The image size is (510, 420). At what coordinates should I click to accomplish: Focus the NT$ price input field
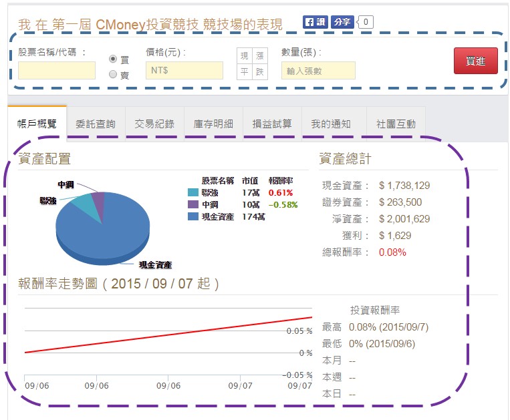coord(184,71)
